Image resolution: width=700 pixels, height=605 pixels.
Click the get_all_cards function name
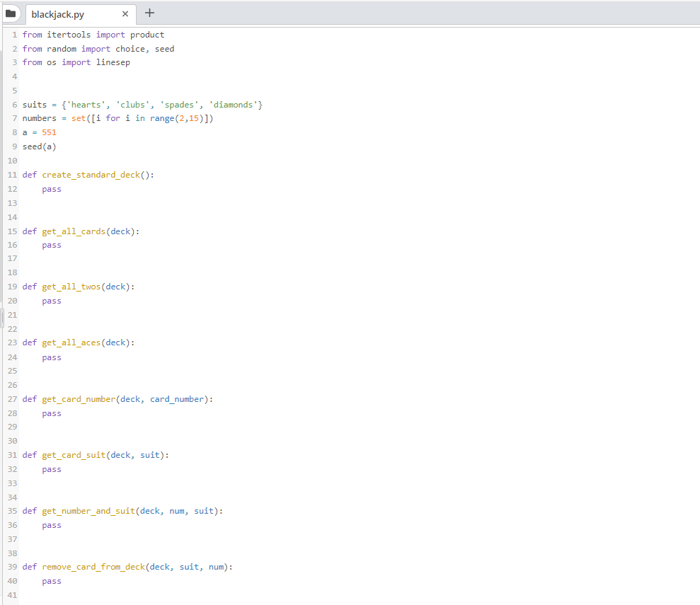[74, 231]
